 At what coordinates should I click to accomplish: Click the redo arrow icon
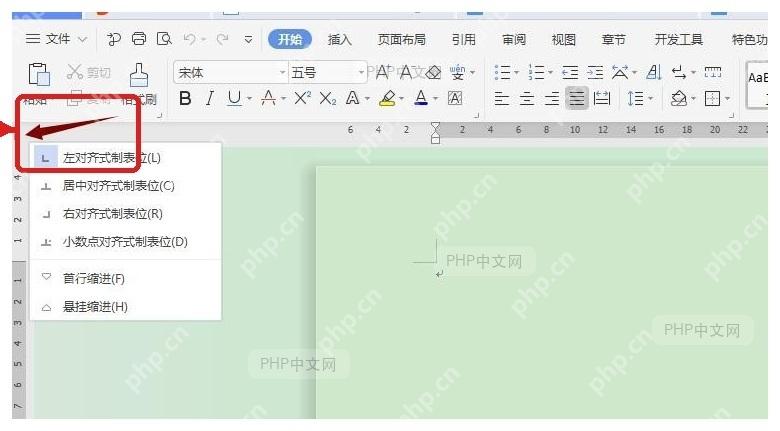(x=222, y=39)
